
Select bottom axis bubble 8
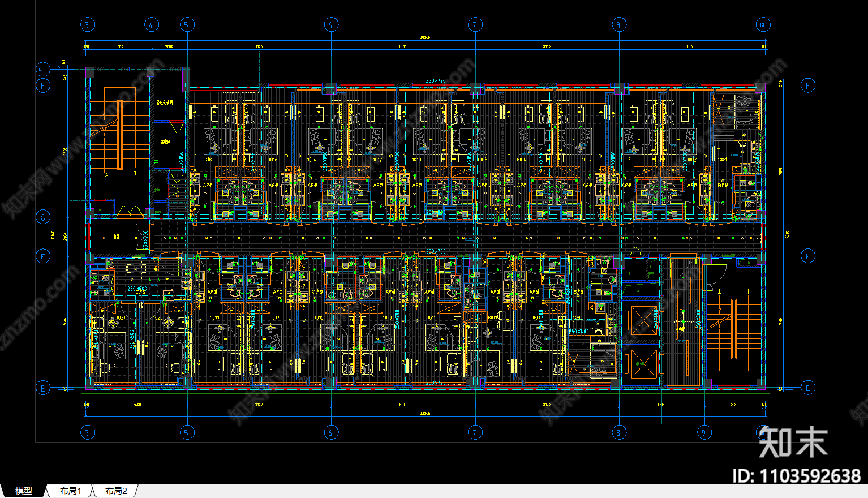pyautogui.click(x=618, y=433)
